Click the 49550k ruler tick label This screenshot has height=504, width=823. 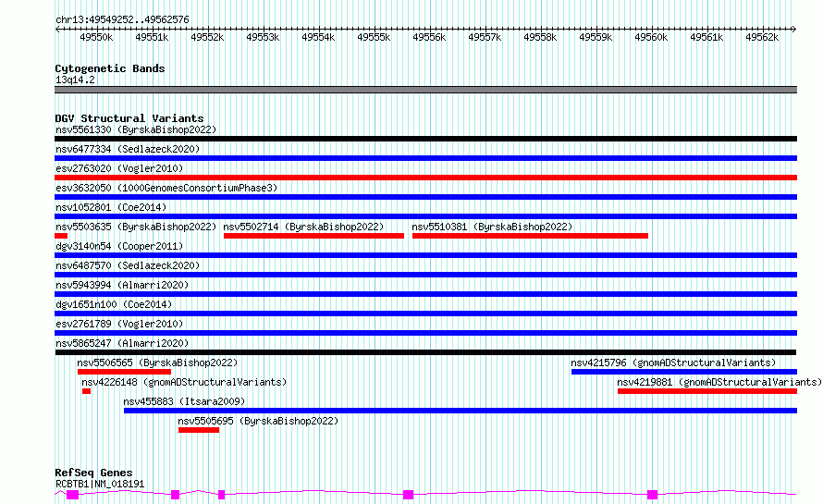click(96, 37)
